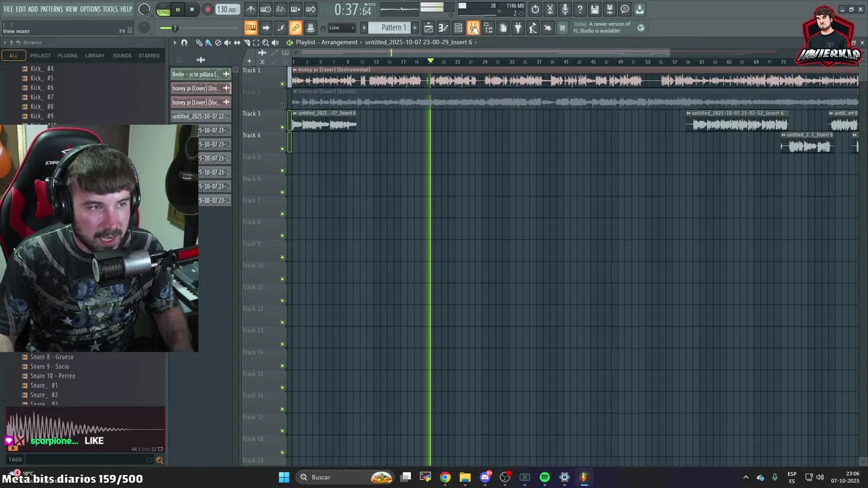Screen dimensions: 868x488
Task: Open Spotify from the taskbar
Action: click(x=545, y=477)
